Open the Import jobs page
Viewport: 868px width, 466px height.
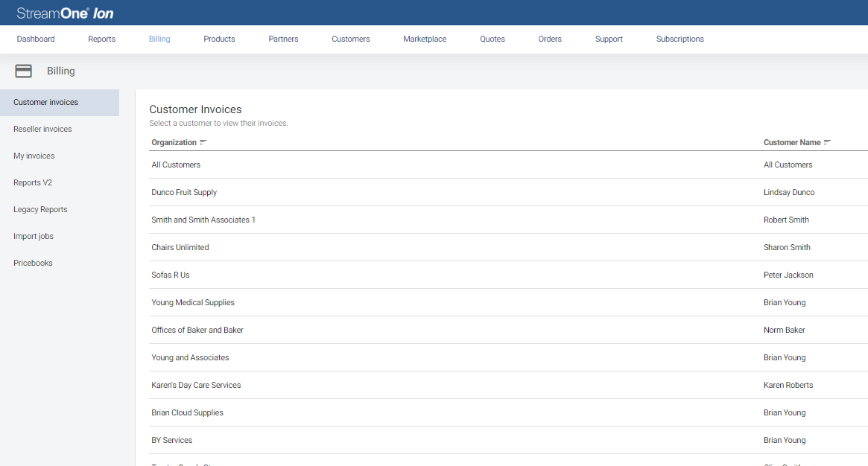34,236
